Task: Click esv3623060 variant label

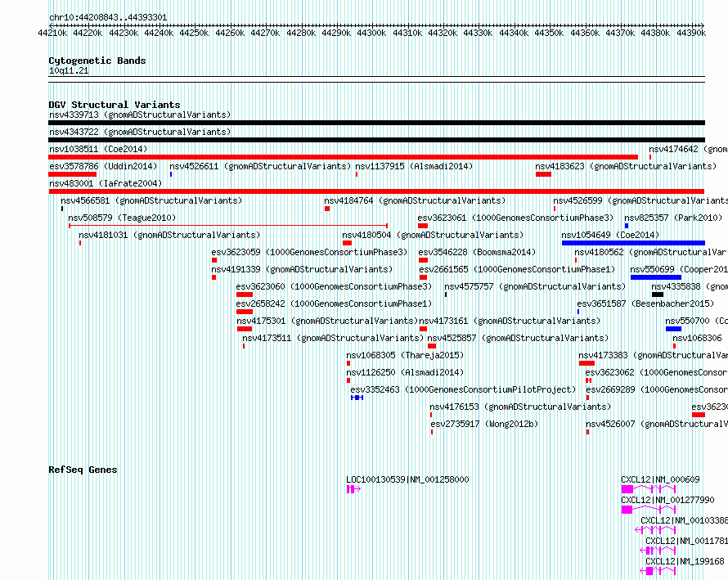Action: click(334, 286)
